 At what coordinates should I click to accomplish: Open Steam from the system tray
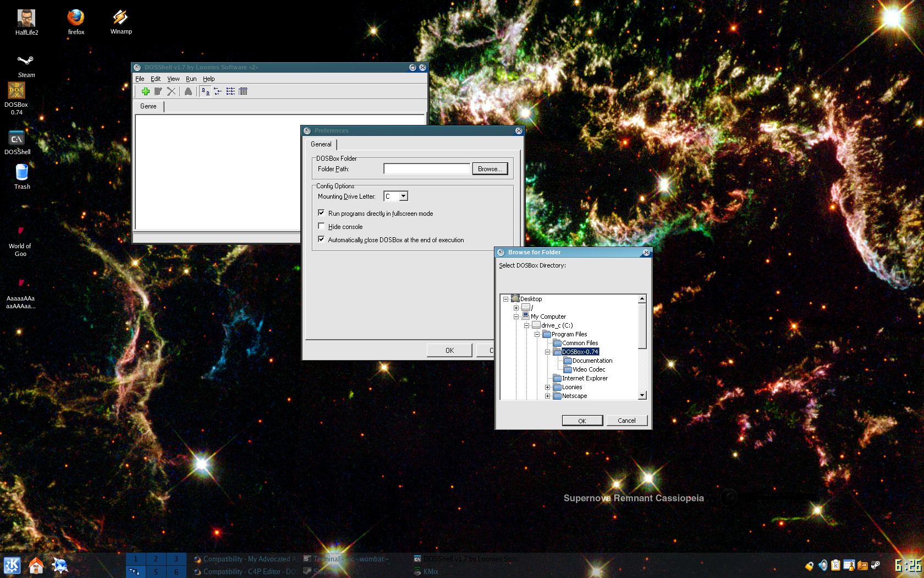875,565
